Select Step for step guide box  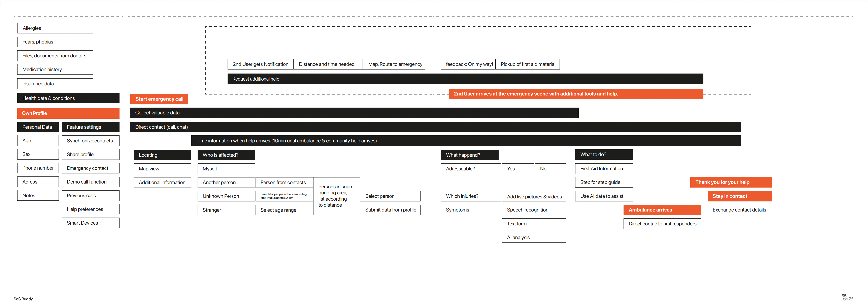603,182
